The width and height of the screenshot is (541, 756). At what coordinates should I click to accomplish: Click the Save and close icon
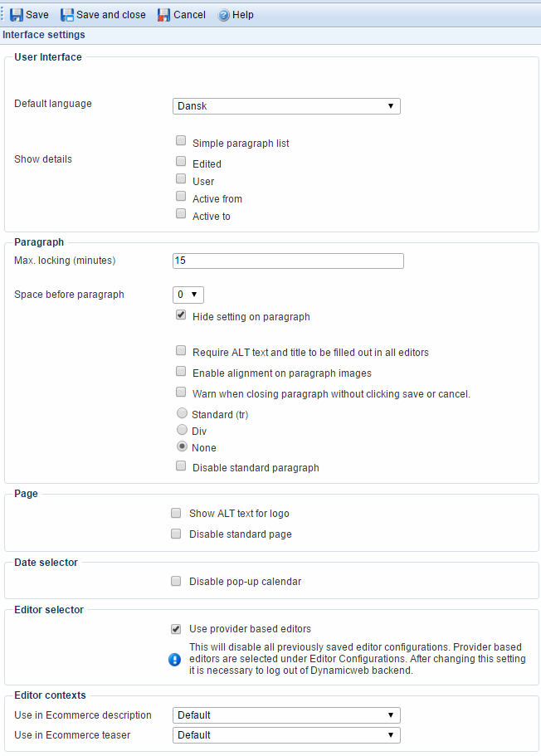pos(67,15)
